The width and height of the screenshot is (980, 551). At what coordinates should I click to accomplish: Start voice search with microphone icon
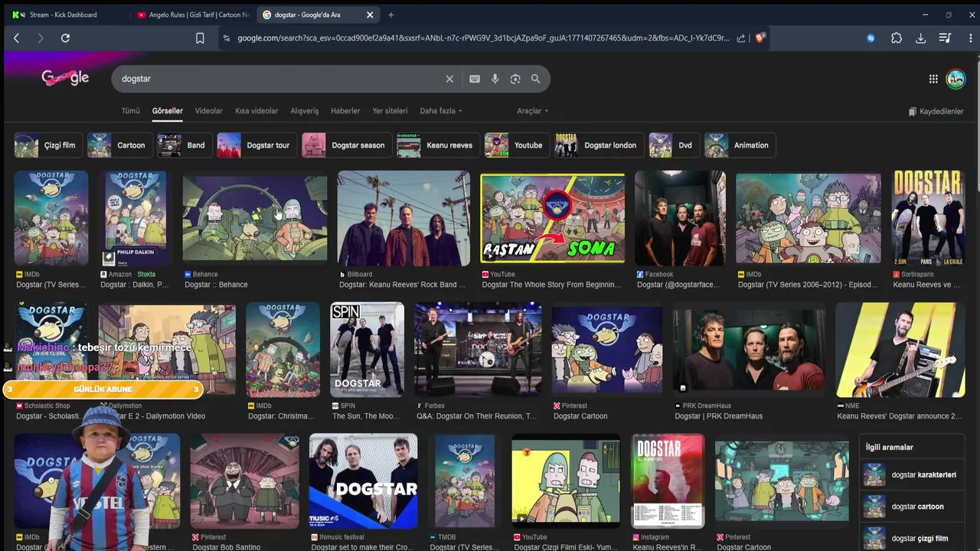click(495, 79)
